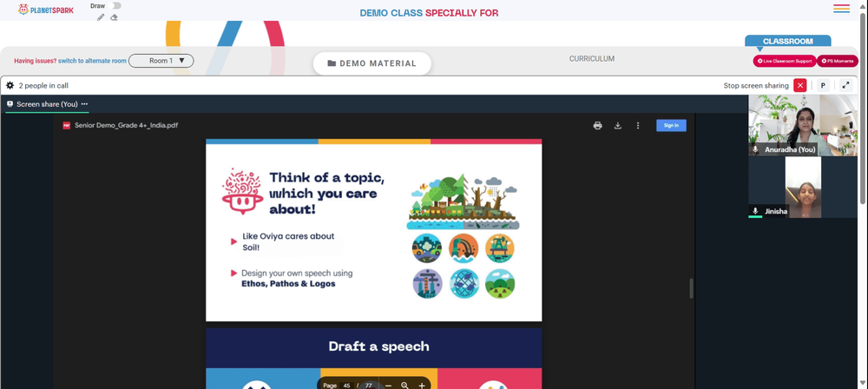Click the Draft a speech heading
This screenshot has height=389, width=868.
pos(378,346)
